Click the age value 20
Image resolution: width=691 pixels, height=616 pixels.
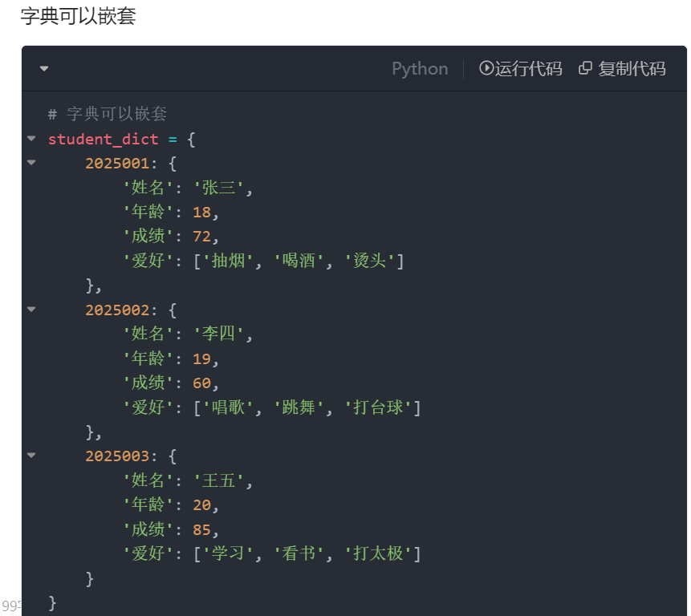point(201,505)
